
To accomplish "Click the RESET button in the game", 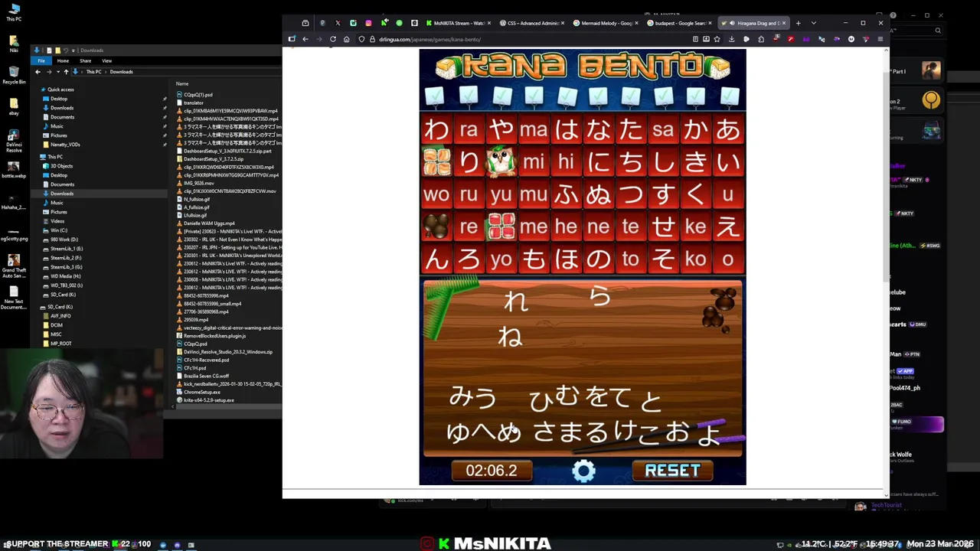I will click(672, 471).
